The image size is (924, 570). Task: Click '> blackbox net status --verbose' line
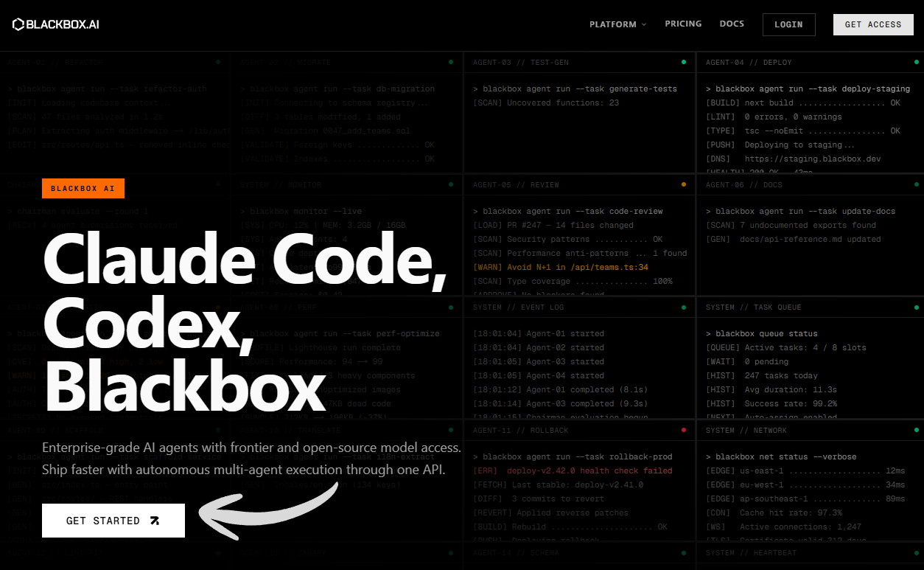(x=780, y=457)
